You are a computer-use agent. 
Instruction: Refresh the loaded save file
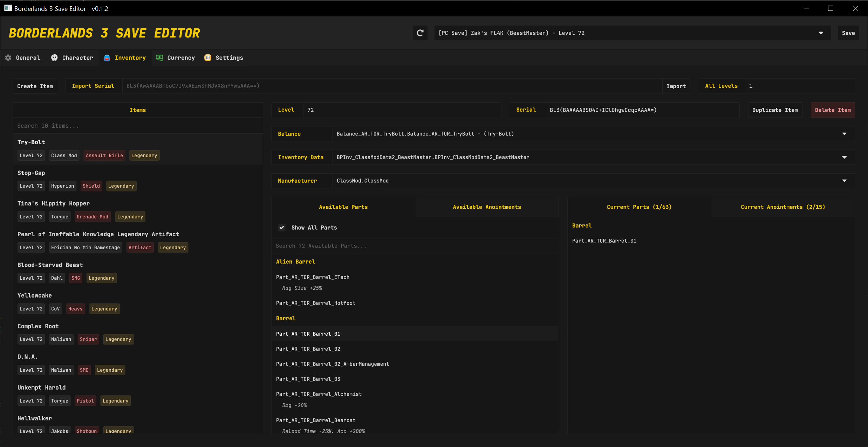pos(420,33)
